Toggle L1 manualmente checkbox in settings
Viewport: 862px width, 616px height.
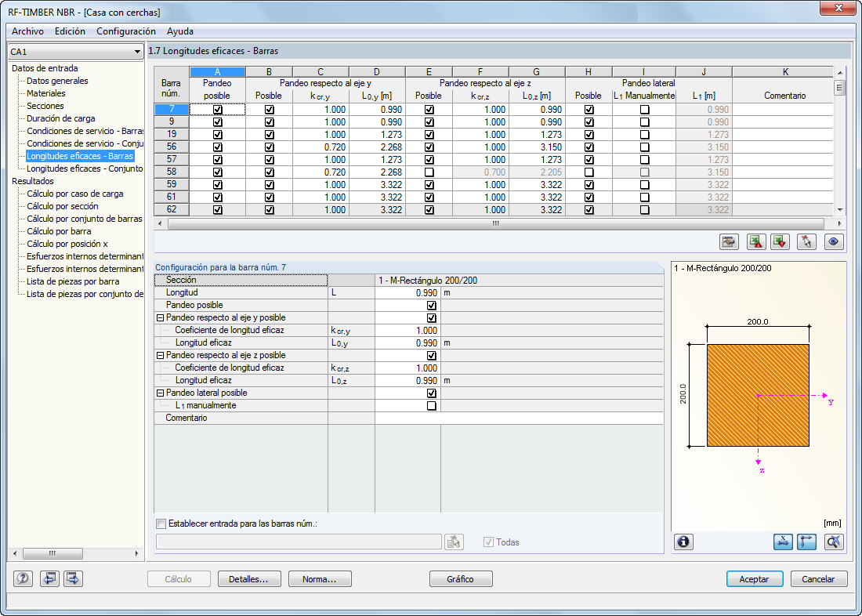coord(432,406)
